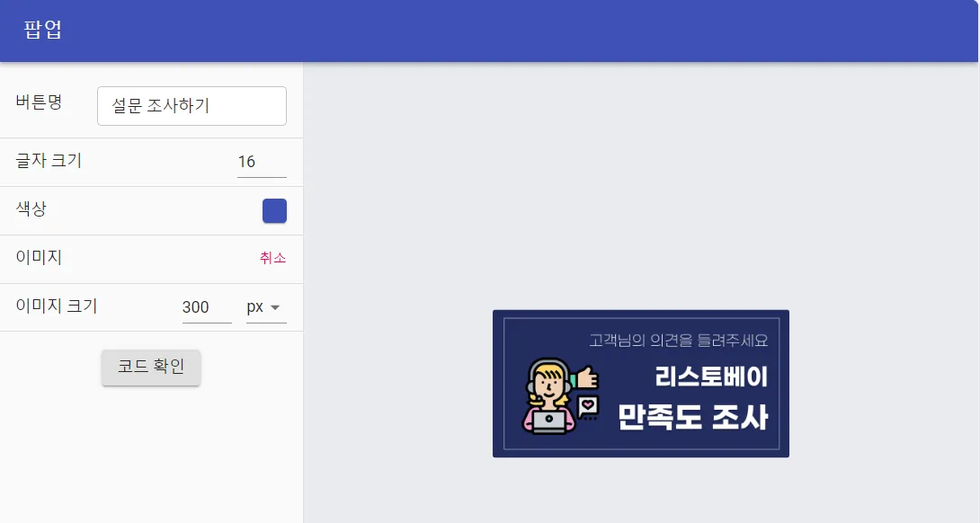Click the 이미지 row label
Viewport: 980px width, 523px height.
pyautogui.click(x=39, y=257)
